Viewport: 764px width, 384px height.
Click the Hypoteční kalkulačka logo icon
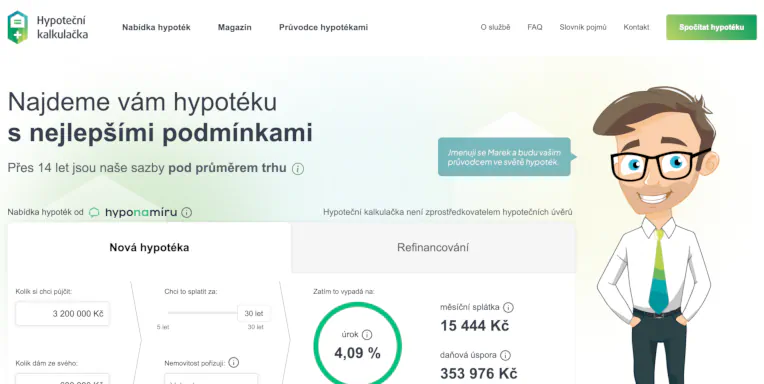click(18, 27)
